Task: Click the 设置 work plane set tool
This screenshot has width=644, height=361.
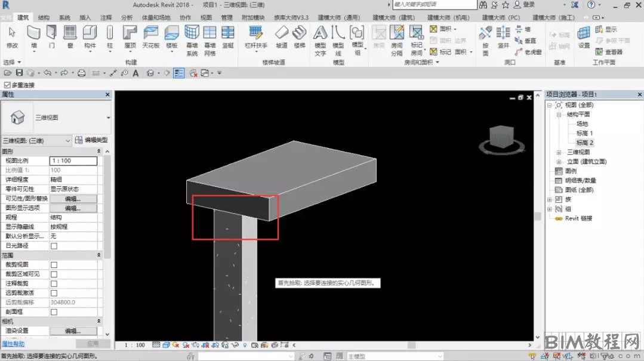Action: [x=584, y=37]
